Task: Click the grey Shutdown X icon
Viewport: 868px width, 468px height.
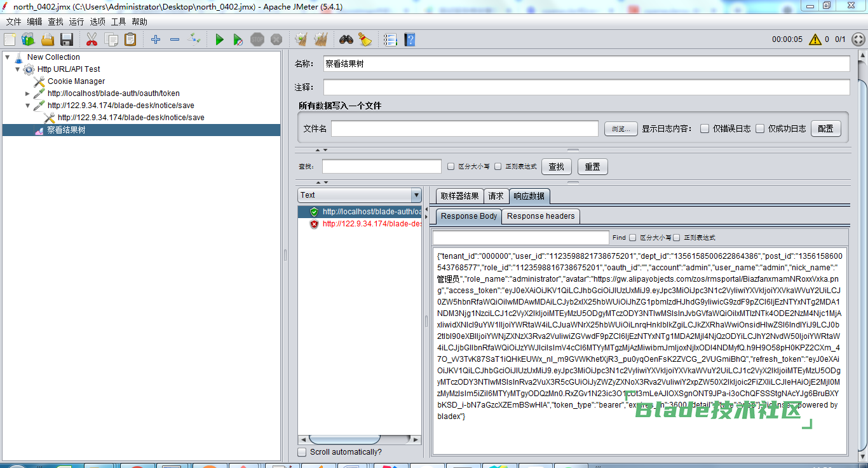Action: tap(276, 39)
